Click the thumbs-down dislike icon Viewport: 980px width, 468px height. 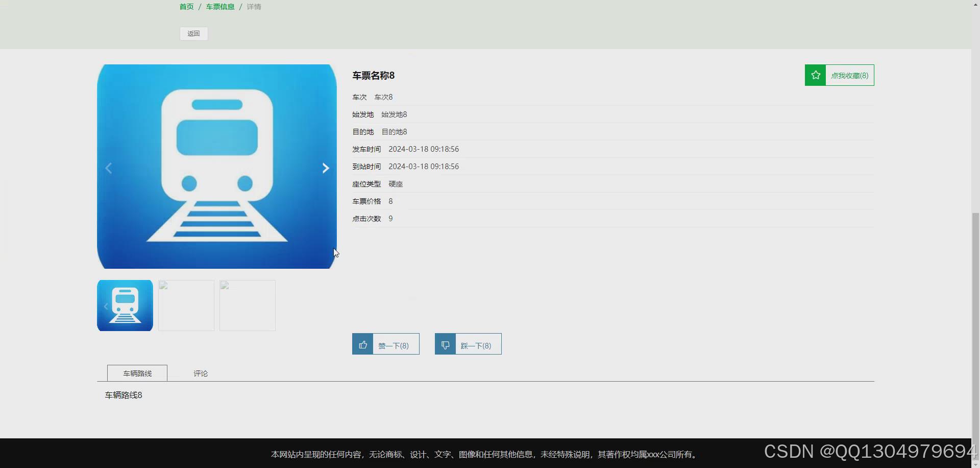pyautogui.click(x=445, y=345)
